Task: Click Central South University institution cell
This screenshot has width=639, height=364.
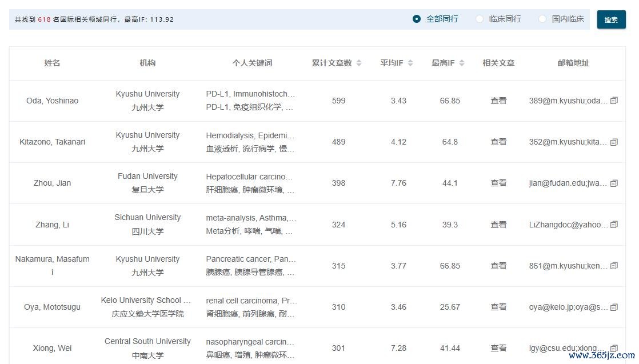Action: [147, 348]
